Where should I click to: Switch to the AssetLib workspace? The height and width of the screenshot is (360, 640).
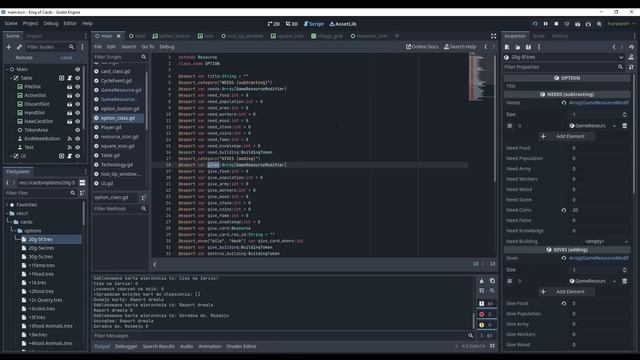tap(343, 24)
